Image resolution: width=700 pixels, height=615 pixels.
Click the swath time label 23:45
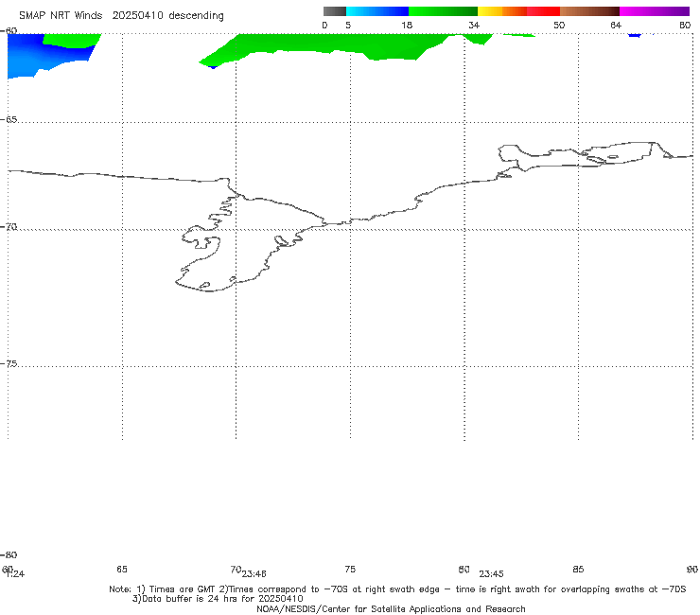[492, 574]
